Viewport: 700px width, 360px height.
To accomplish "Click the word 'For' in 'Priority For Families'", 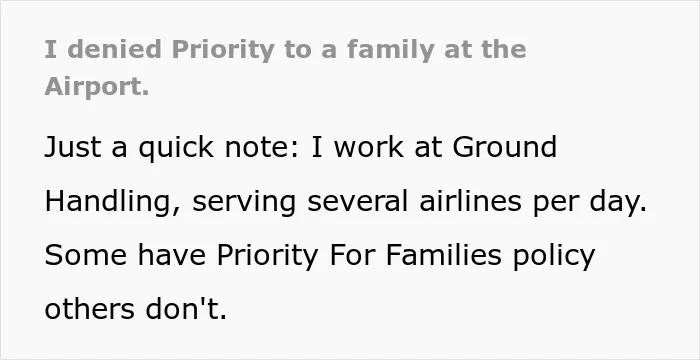I will 351,255.
